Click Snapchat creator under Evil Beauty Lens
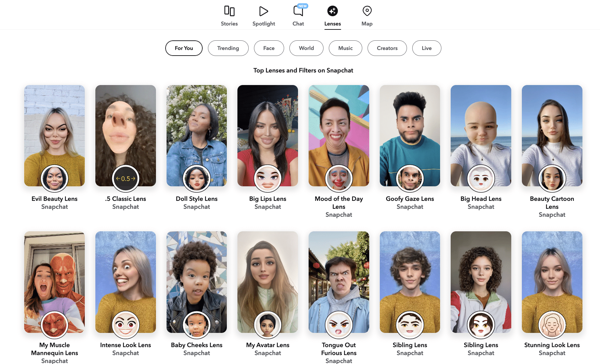Image resolution: width=600 pixels, height=364 pixels. tap(54, 207)
